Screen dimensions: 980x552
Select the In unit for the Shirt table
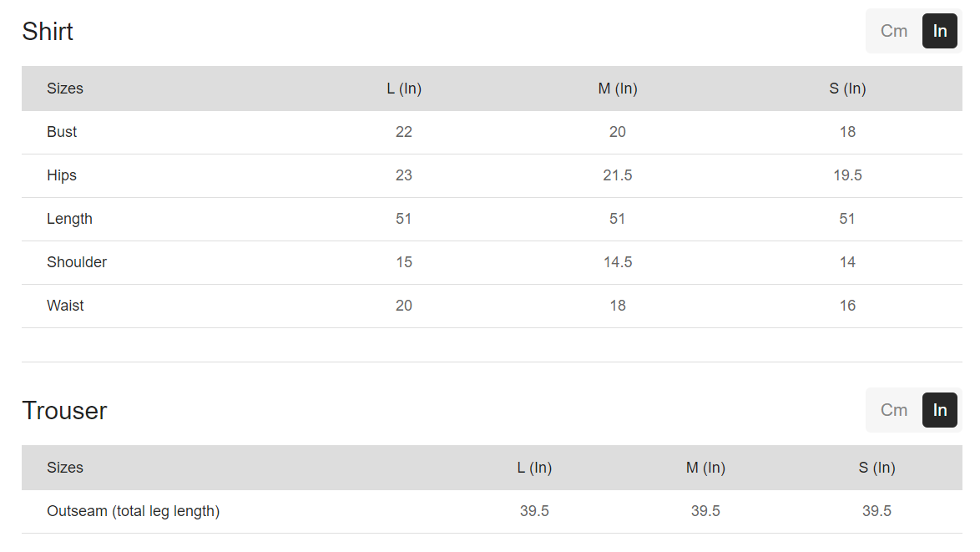[940, 31]
